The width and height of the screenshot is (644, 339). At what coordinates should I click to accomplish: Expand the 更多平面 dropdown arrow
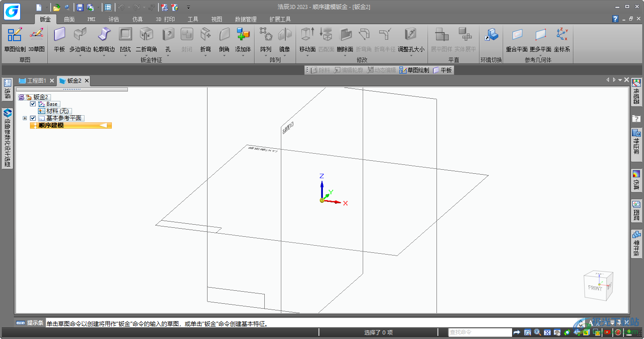coord(540,56)
